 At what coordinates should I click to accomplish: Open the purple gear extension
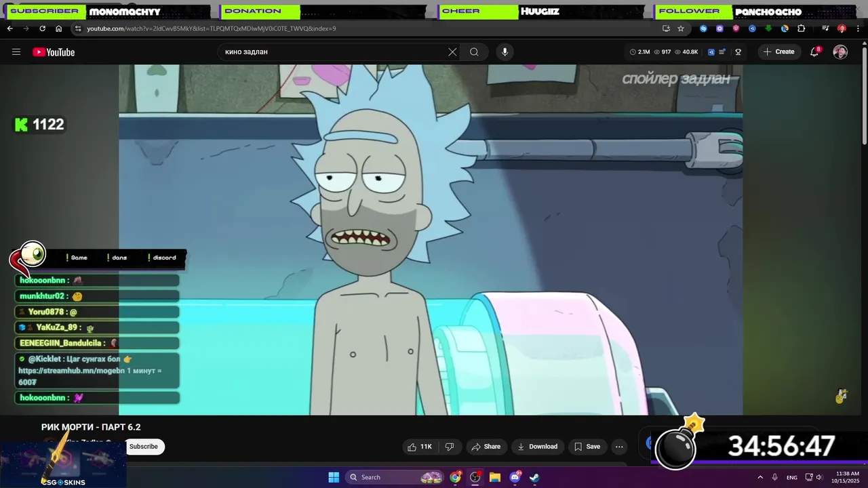(719, 28)
